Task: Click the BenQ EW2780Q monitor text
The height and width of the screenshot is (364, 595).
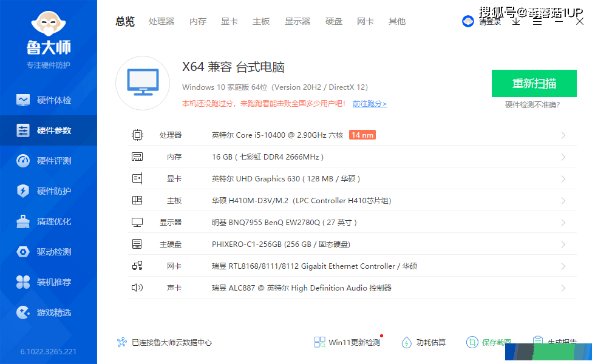Action: 284,223
